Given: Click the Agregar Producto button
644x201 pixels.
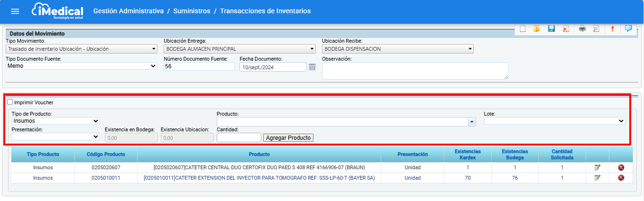Looking at the screenshot, I should click(x=288, y=137).
